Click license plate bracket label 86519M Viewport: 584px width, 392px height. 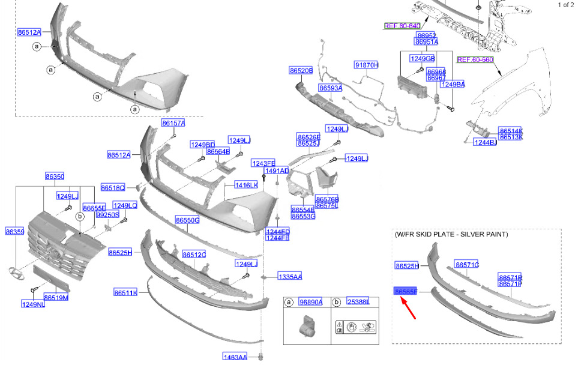pyautogui.click(x=56, y=297)
